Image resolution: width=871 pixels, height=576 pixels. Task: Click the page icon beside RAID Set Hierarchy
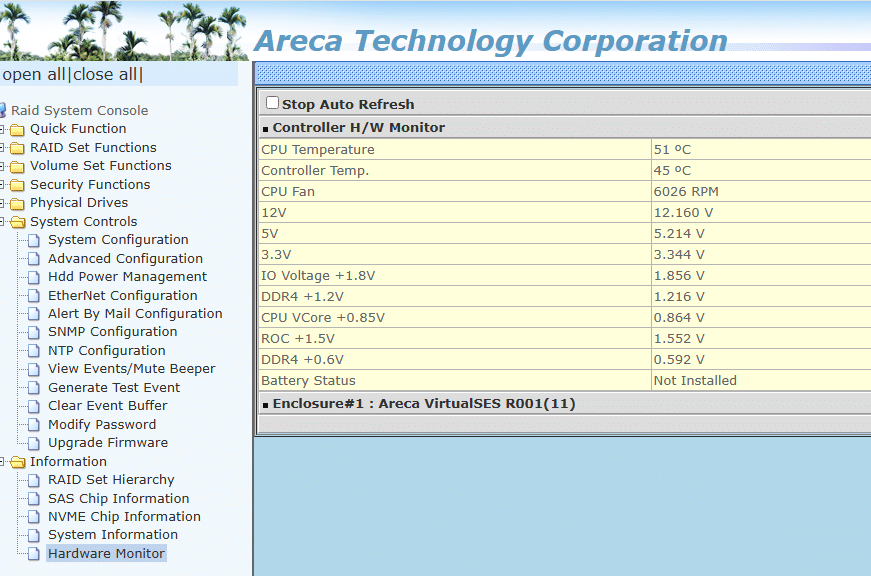35,480
